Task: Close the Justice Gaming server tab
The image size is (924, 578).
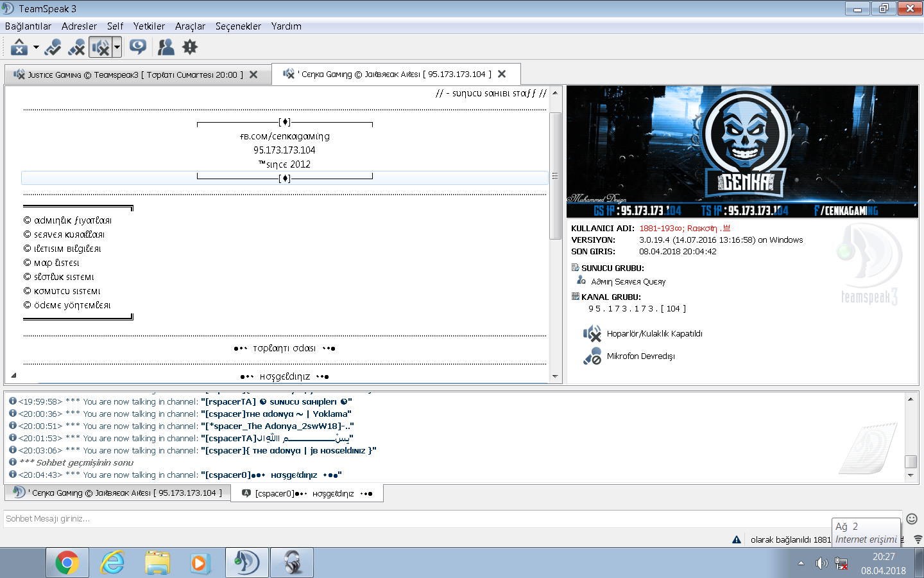Action: pyautogui.click(x=253, y=74)
